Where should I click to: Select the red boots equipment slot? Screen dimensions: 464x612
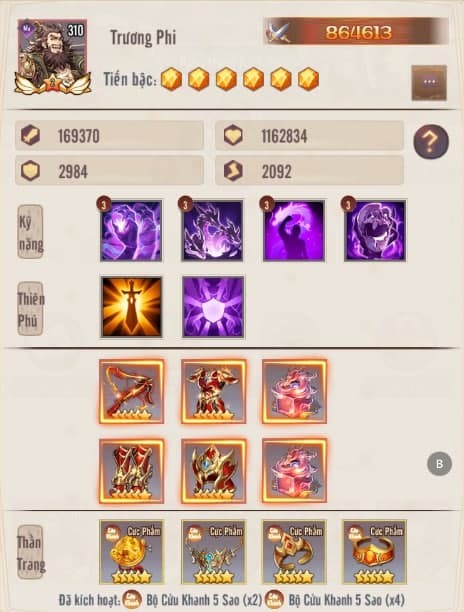[132, 471]
